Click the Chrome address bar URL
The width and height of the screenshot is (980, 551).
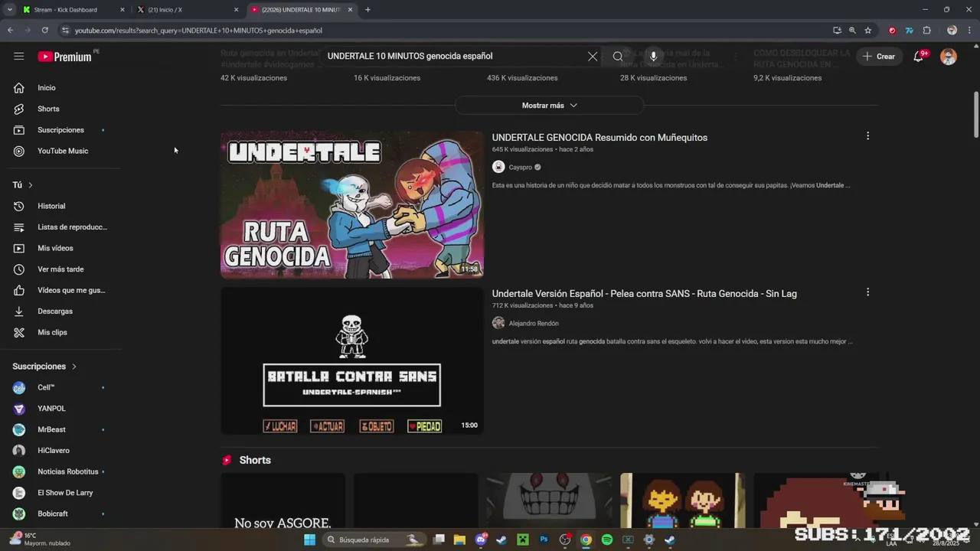click(x=198, y=31)
